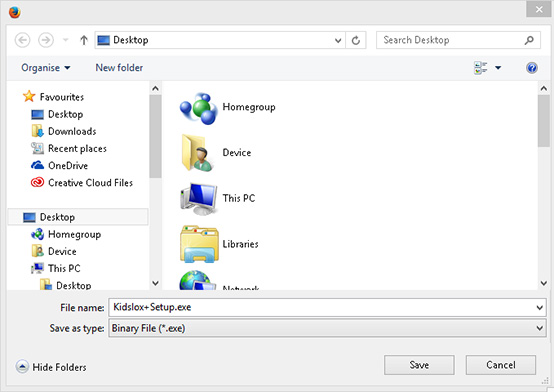Click the Device user folder icon in tree
This screenshot has width=554, height=392.
tap(37, 251)
